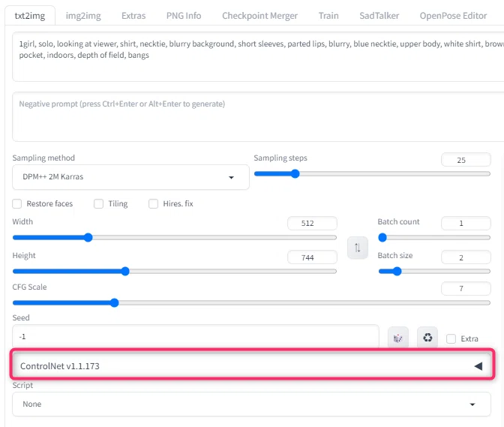Screen dimensions: 504x427
Task: Open the Script dropdown set to None
Action: pos(251,404)
